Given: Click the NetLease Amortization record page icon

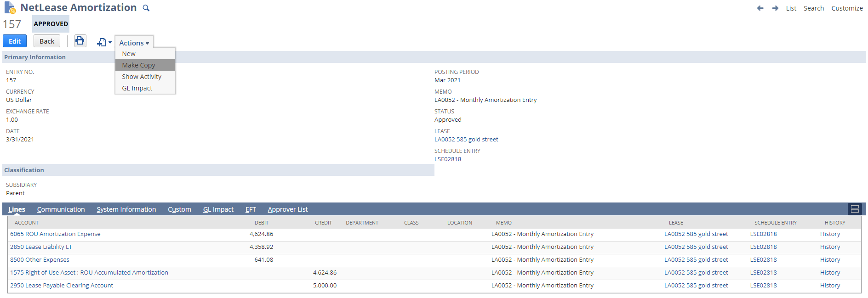Looking at the screenshot, I should [10, 8].
